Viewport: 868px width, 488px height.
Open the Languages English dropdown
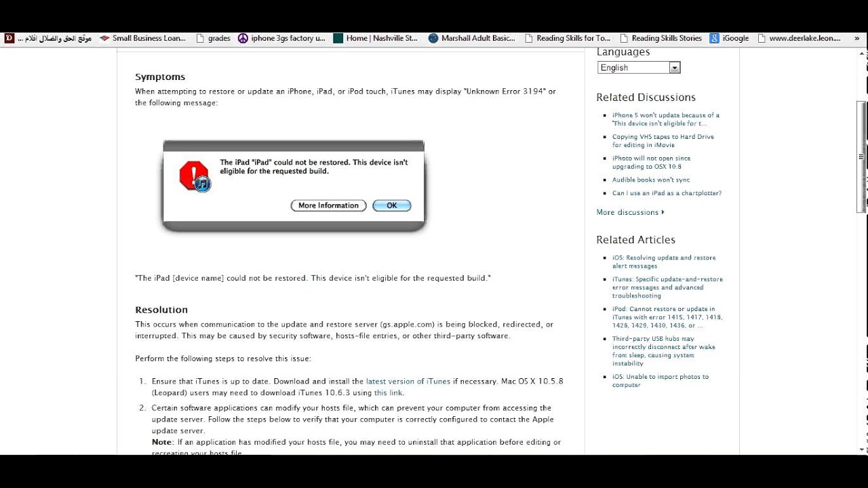(639, 67)
